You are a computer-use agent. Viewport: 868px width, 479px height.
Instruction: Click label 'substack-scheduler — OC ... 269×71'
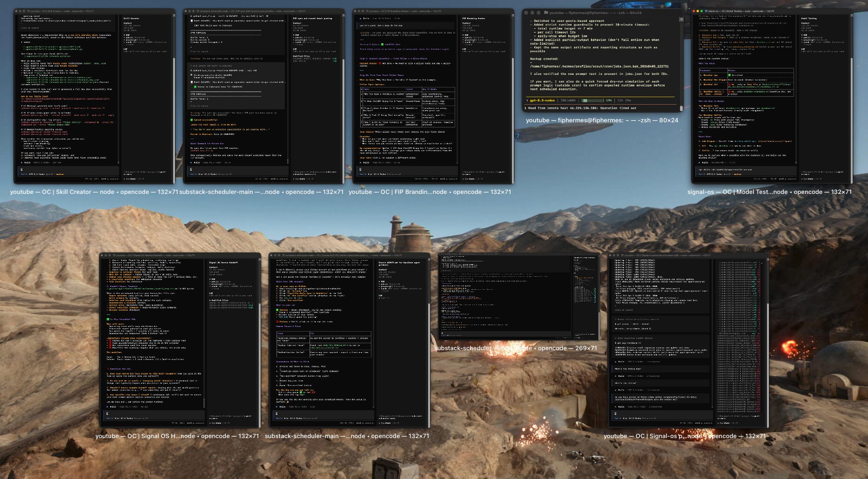[x=515, y=348]
